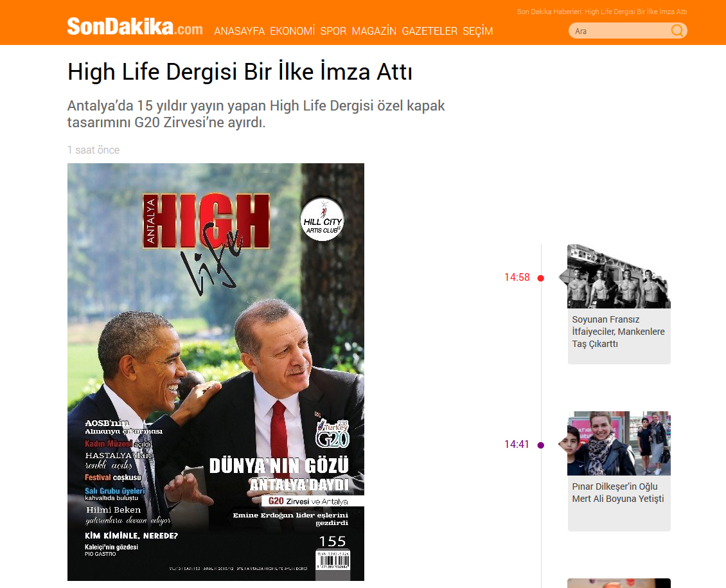Click Soyunan Fransız İtfaiyeciler headline link

click(618, 332)
